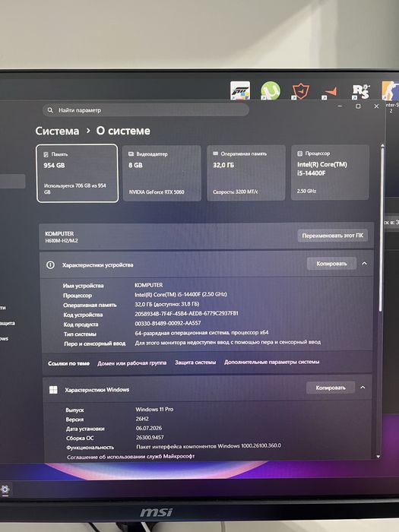Click the Windows logo icon in specifications
Viewport: 399px width, 532px height.
53,390
